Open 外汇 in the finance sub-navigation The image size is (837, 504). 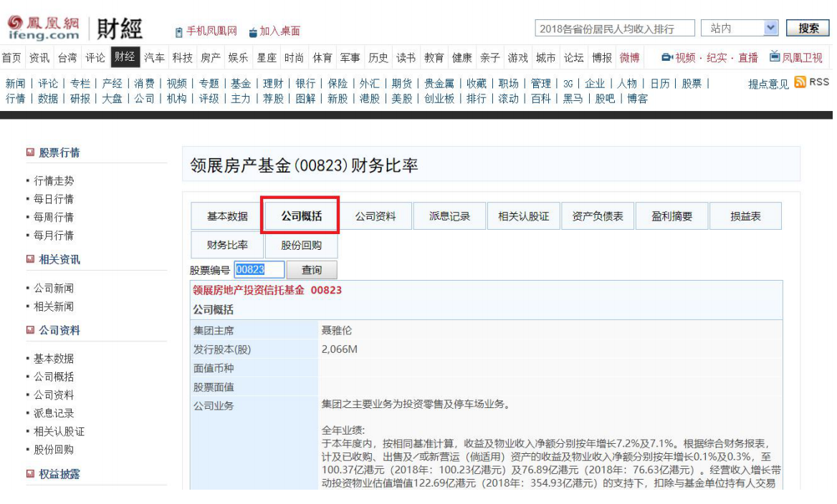point(369,83)
